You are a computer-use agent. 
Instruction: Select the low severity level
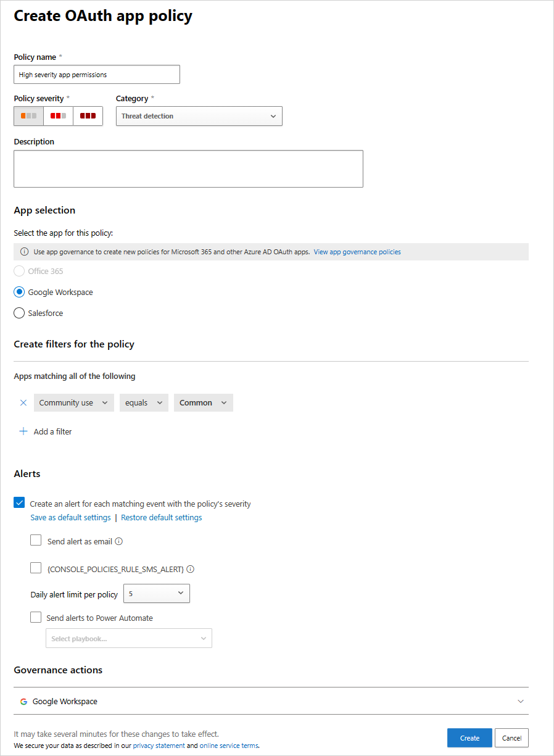[28, 116]
